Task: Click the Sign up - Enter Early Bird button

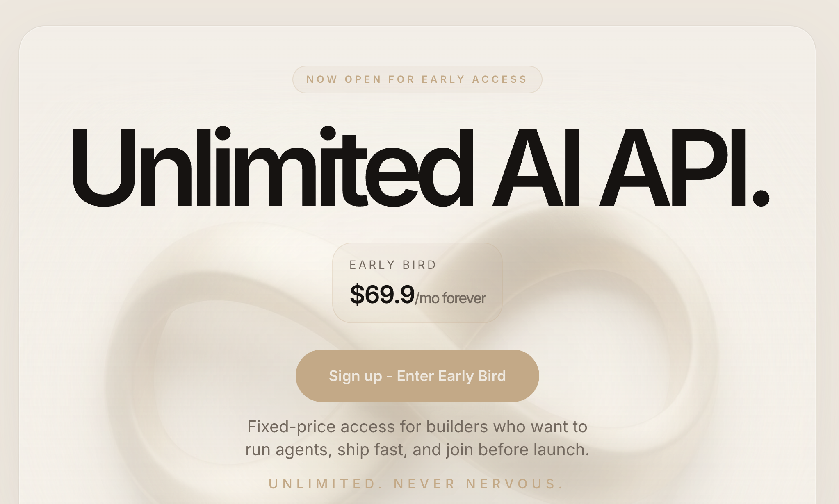Action: point(417,376)
